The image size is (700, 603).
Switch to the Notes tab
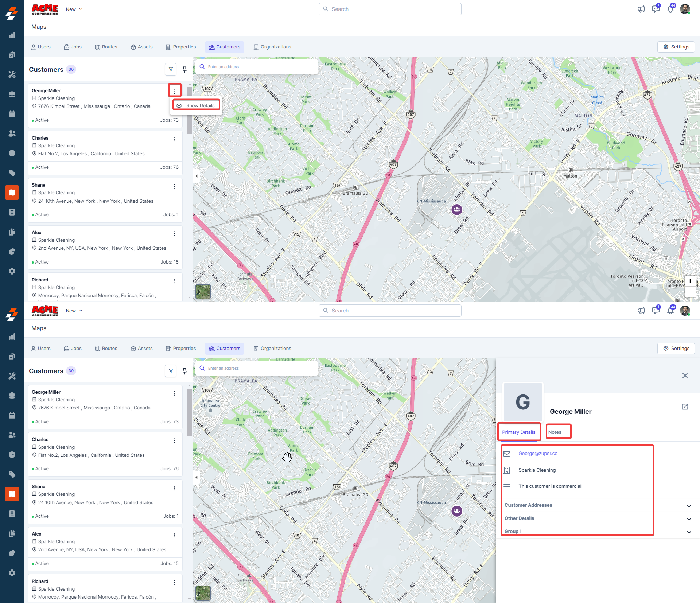[x=555, y=432]
